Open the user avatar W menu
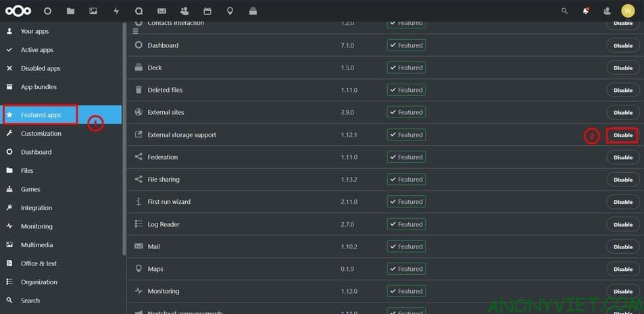Viewport: 644px width, 314px height. (x=628, y=11)
